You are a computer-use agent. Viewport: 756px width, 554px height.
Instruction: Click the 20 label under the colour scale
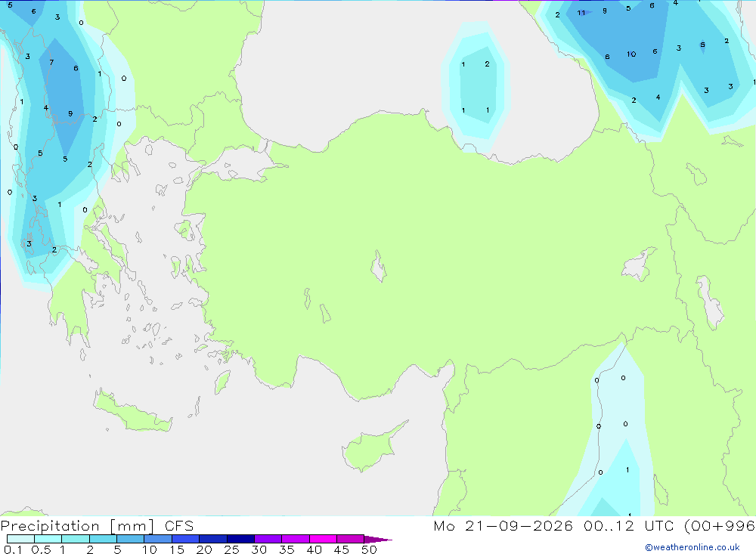(204, 549)
